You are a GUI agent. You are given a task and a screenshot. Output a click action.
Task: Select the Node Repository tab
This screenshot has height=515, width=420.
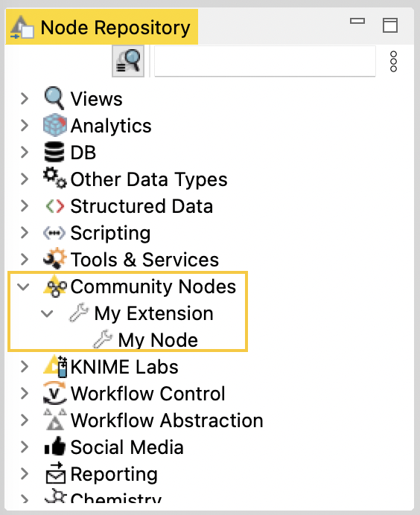pos(102,27)
